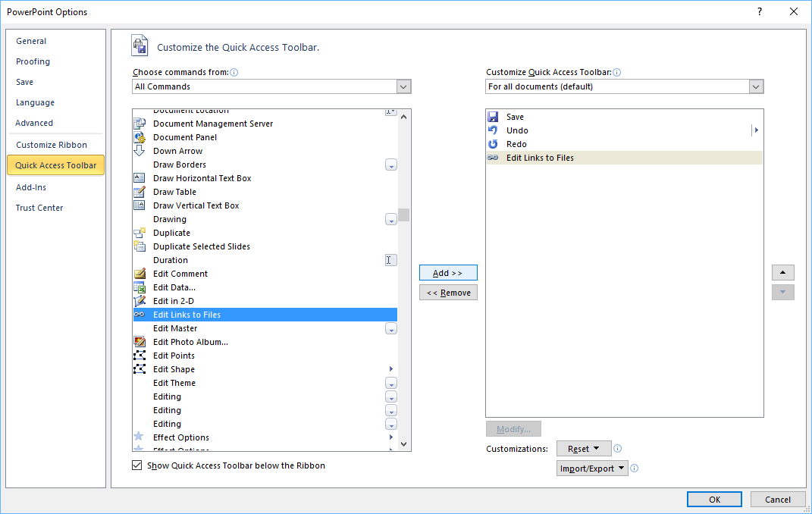This screenshot has width=812, height=514.
Task: Click the Move Up arrow button
Action: (x=782, y=272)
